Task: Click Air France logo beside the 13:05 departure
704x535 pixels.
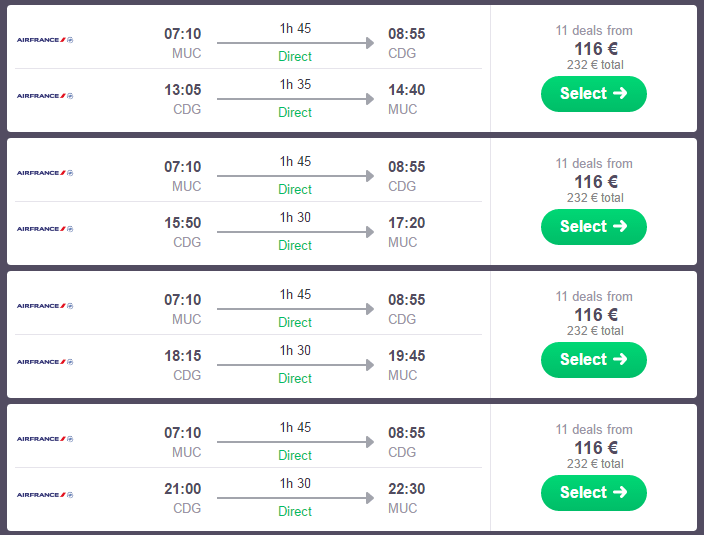Action: (45, 96)
